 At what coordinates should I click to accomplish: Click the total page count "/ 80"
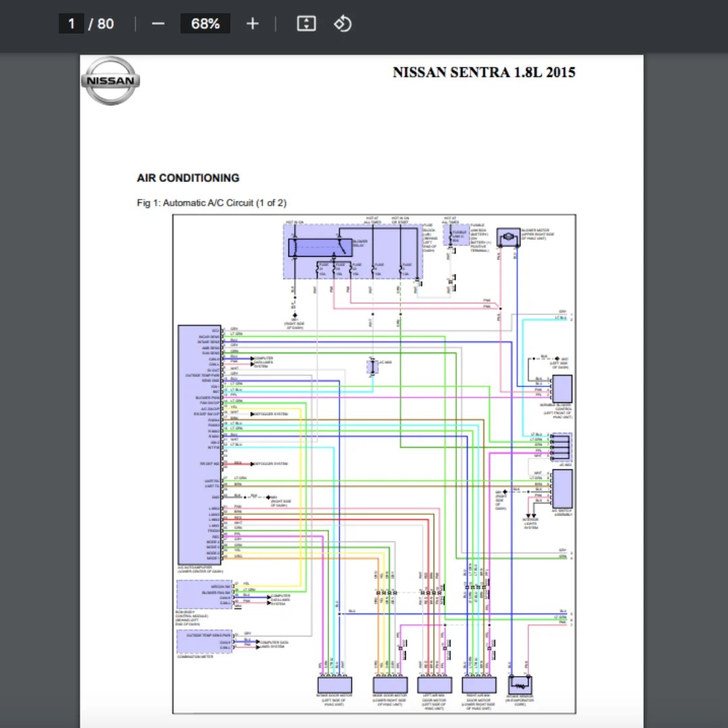(101, 24)
